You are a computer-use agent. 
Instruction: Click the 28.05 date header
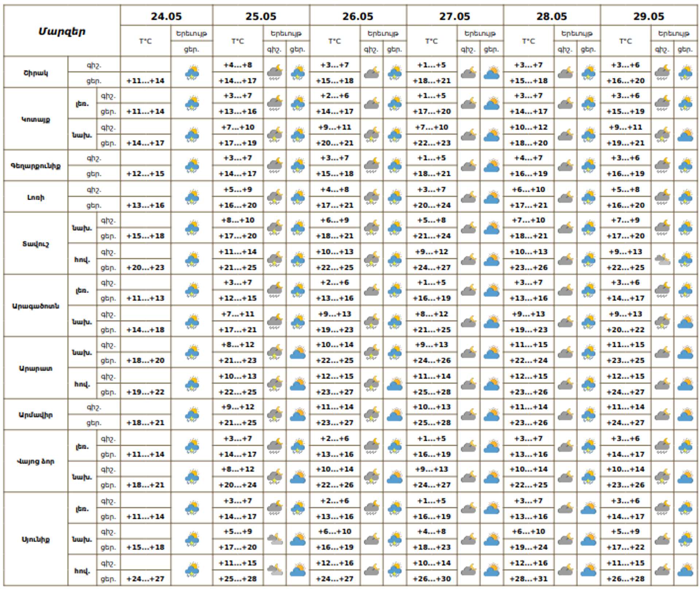552,16
